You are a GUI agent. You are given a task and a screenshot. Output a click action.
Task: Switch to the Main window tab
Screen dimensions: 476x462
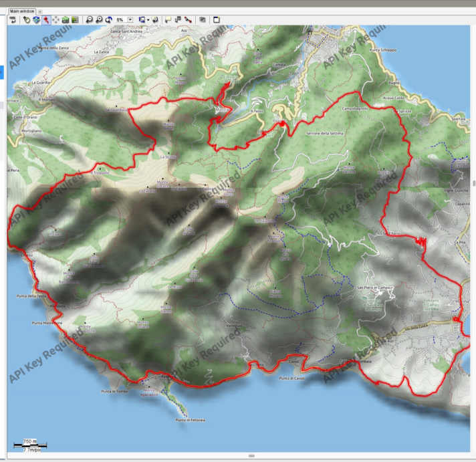[x=21, y=11]
